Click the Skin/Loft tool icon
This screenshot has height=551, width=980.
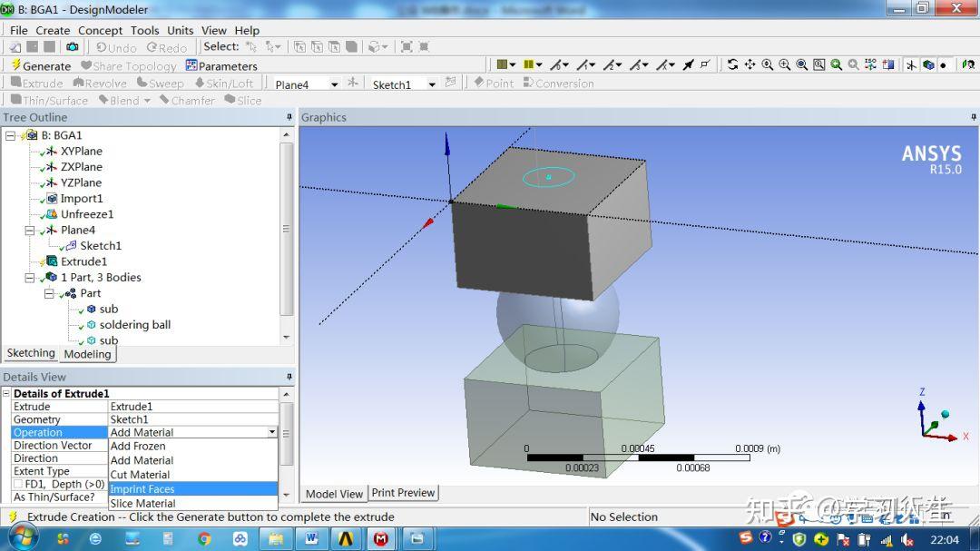pyautogui.click(x=200, y=83)
